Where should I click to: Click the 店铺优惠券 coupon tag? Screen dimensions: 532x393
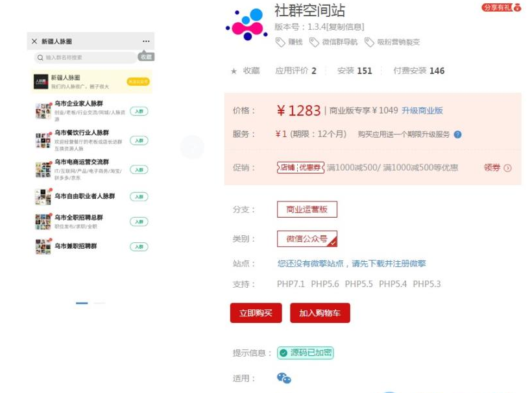coord(300,168)
